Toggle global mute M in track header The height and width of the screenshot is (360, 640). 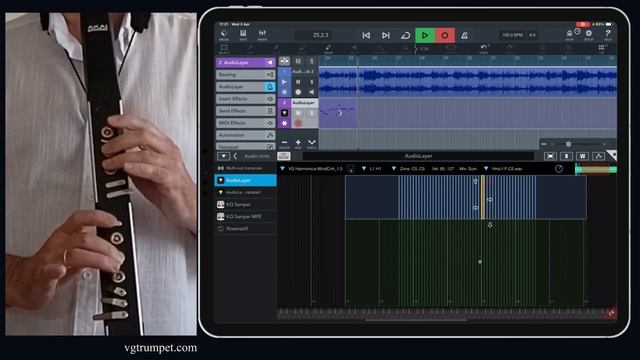coord(298,61)
